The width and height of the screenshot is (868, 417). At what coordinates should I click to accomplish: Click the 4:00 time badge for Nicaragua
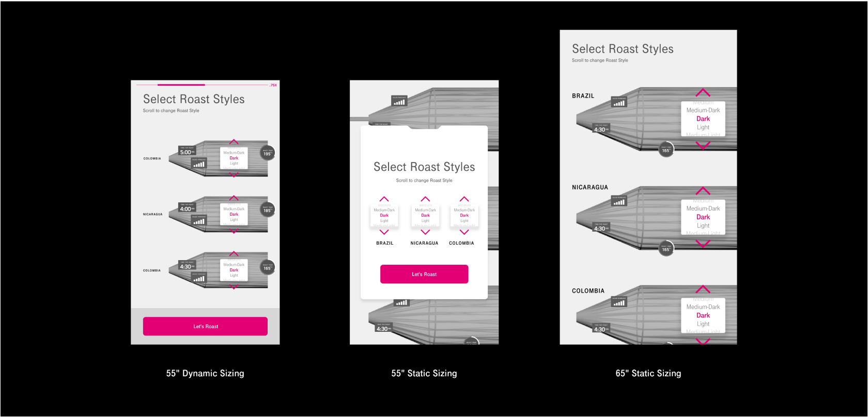187,208
